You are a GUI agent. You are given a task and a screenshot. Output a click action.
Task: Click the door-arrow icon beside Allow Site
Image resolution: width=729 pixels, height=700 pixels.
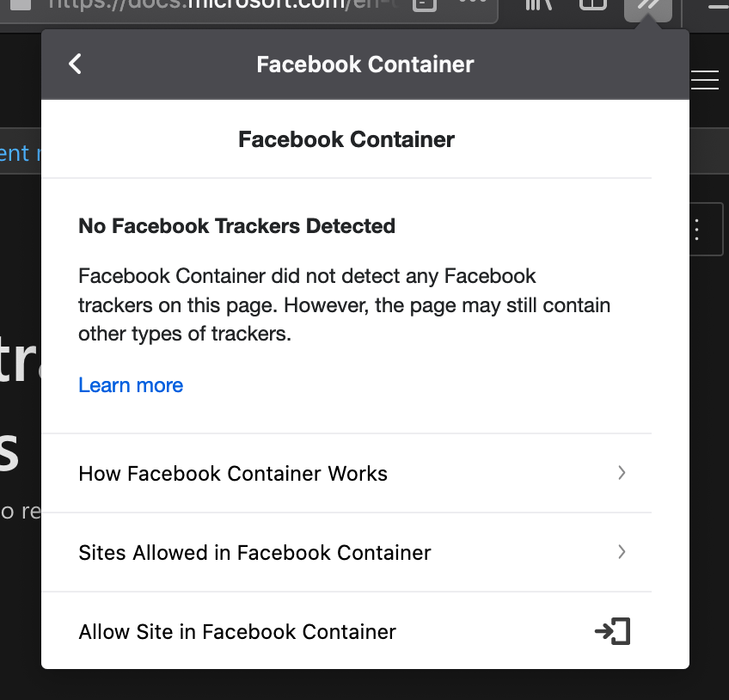click(x=613, y=631)
